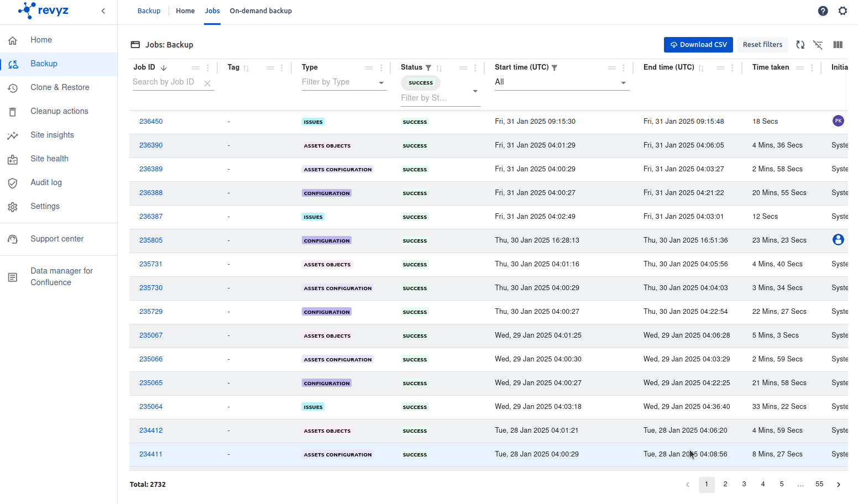Go to page 3 of results

click(x=744, y=484)
